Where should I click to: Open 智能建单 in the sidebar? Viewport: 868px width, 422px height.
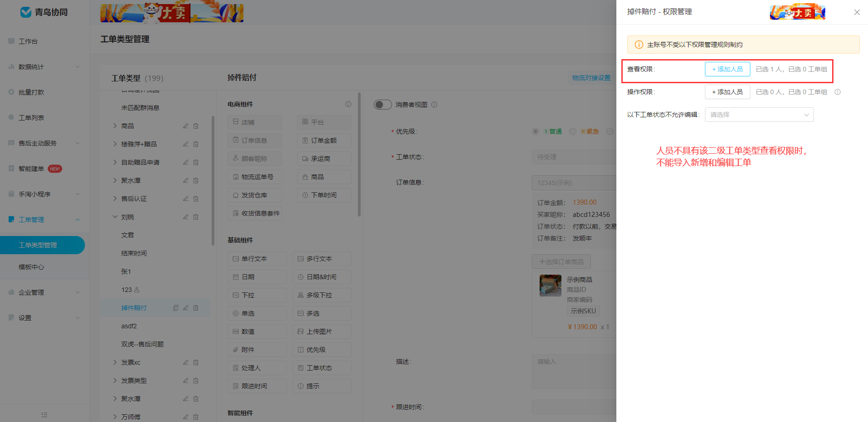31,169
